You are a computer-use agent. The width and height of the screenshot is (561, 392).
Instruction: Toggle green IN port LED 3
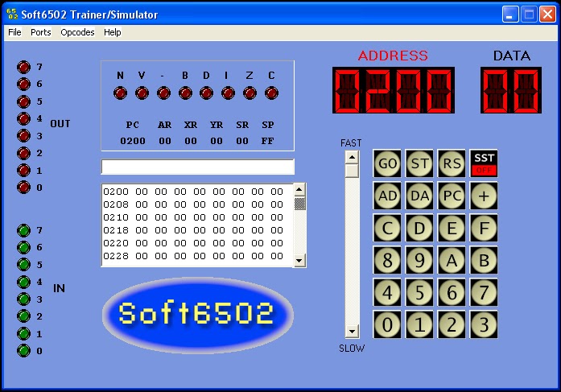coord(23,299)
